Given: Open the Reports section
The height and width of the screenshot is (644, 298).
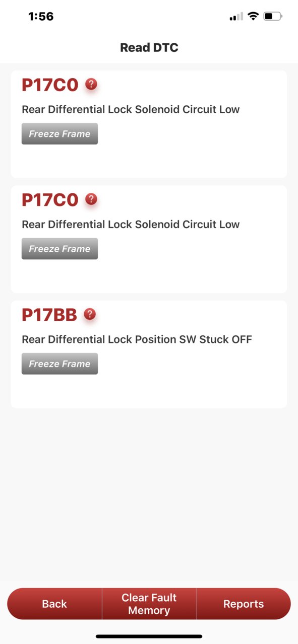Looking at the screenshot, I should [x=244, y=604].
